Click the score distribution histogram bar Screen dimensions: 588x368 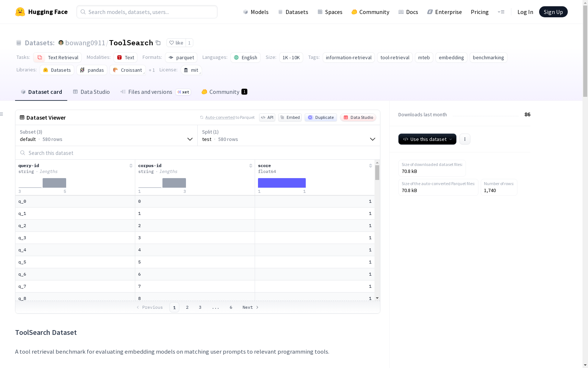(282, 183)
